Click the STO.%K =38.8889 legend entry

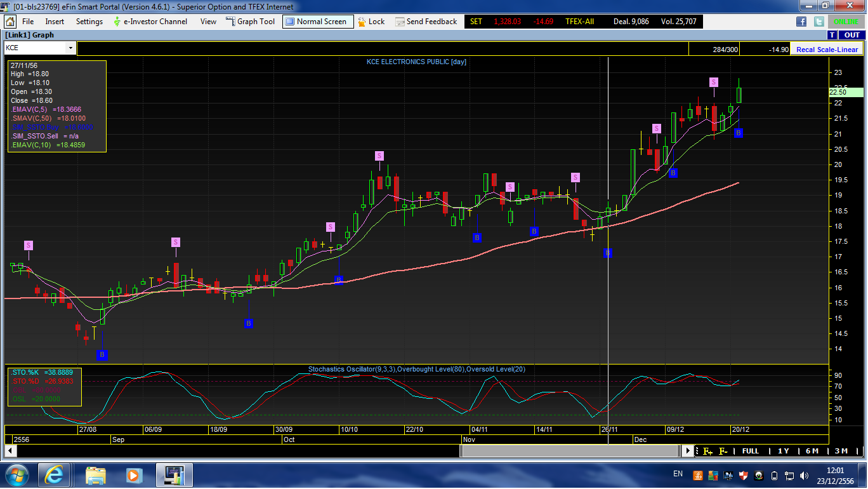pyautogui.click(x=42, y=372)
